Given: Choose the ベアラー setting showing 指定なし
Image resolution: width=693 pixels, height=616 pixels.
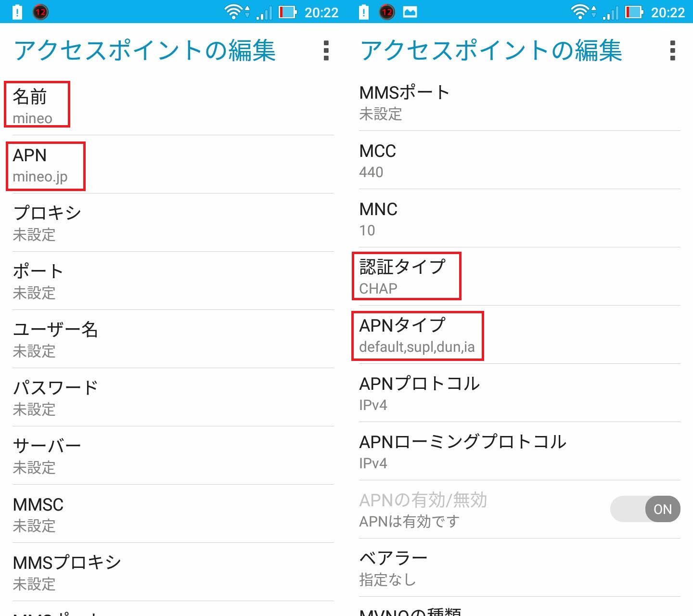Looking at the screenshot, I should pyautogui.click(x=520, y=568).
